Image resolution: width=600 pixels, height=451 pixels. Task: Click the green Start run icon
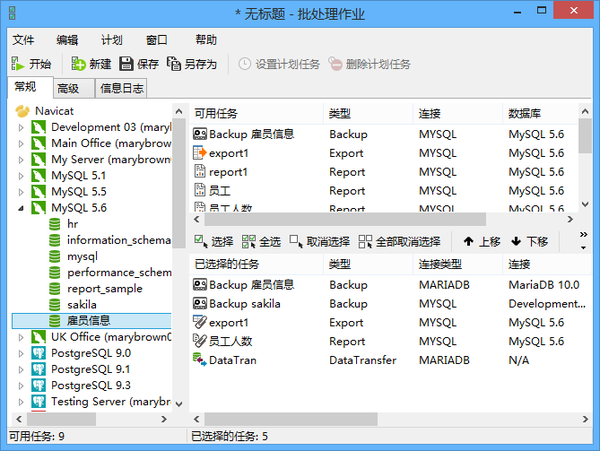pyautogui.click(x=17, y=63)
